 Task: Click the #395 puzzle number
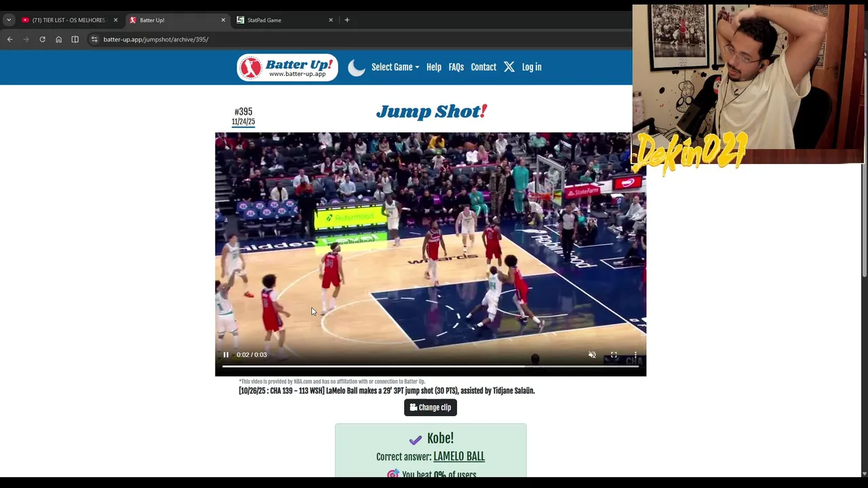[x=243, y=112]
